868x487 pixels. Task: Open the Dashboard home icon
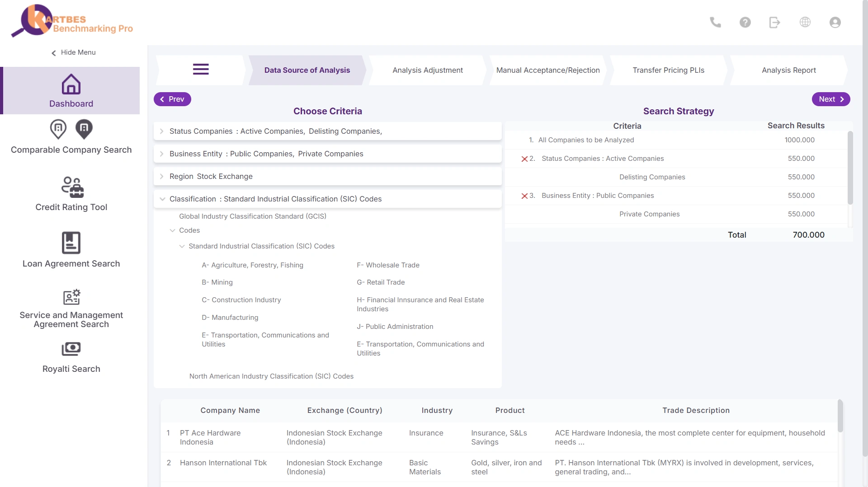pyautogui.click(x=71, y=84)
